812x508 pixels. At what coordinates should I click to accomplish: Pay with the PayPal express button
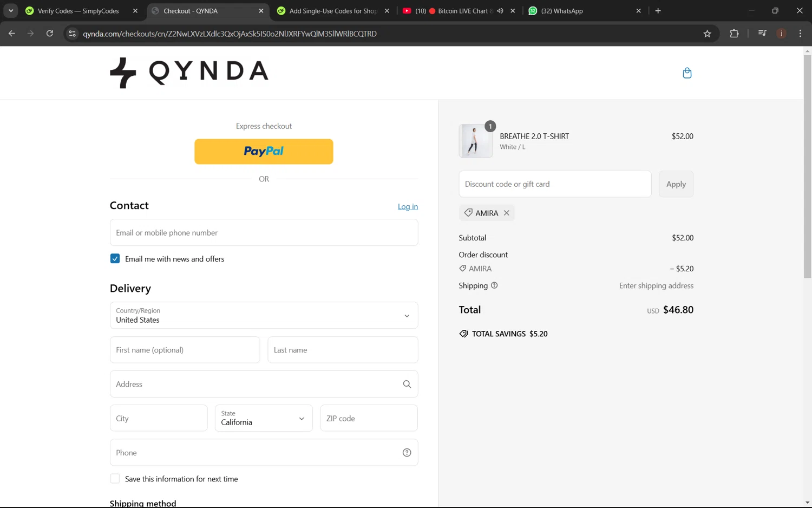point(264,152)
